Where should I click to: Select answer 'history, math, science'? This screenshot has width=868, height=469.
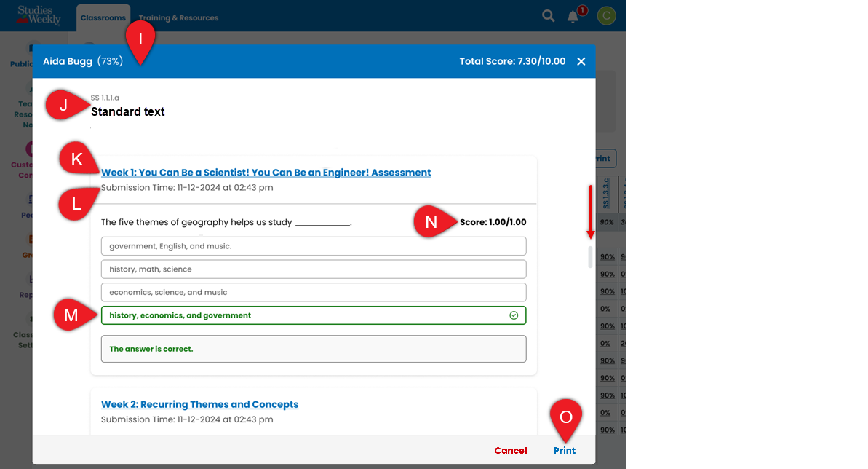[x=314, y=269]
